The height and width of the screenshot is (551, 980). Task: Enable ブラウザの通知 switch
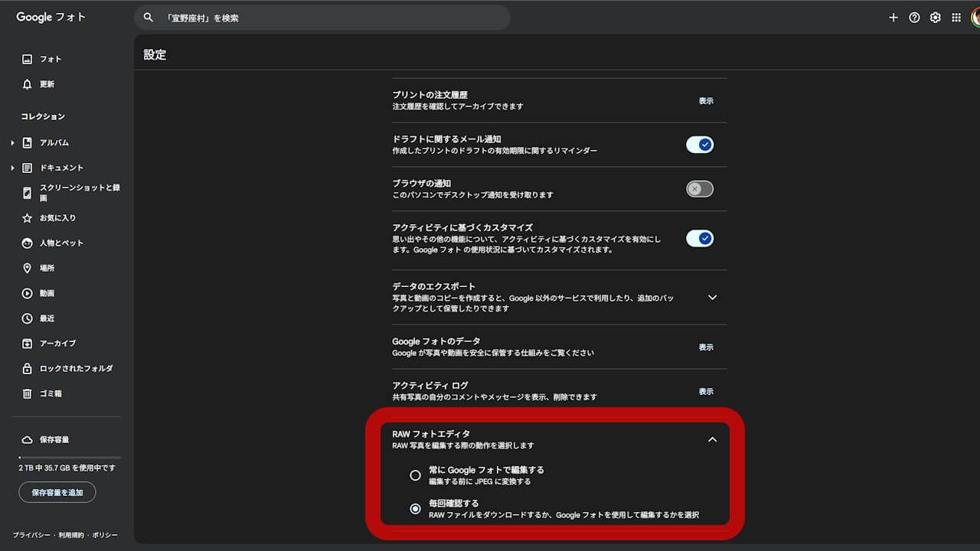(699, 188)
